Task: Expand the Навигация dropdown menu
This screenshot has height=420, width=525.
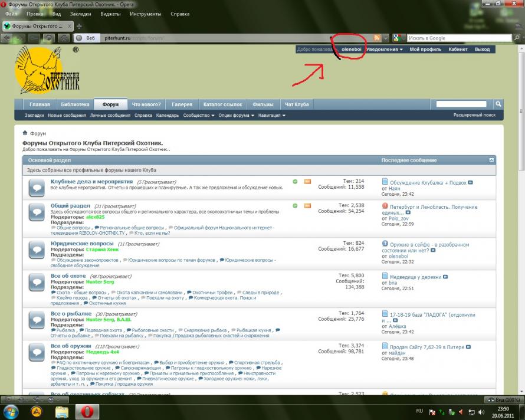Action: tap(271, 116)
